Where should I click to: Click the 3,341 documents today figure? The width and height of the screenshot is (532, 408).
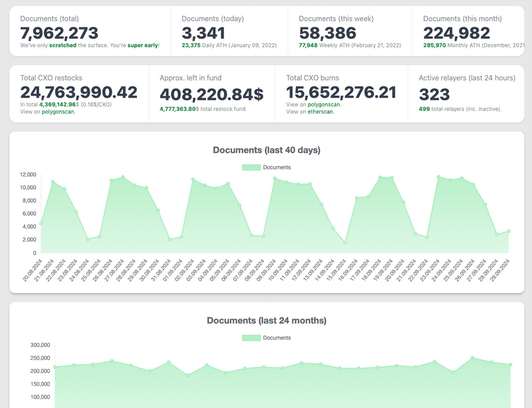[x=205, y=33]
